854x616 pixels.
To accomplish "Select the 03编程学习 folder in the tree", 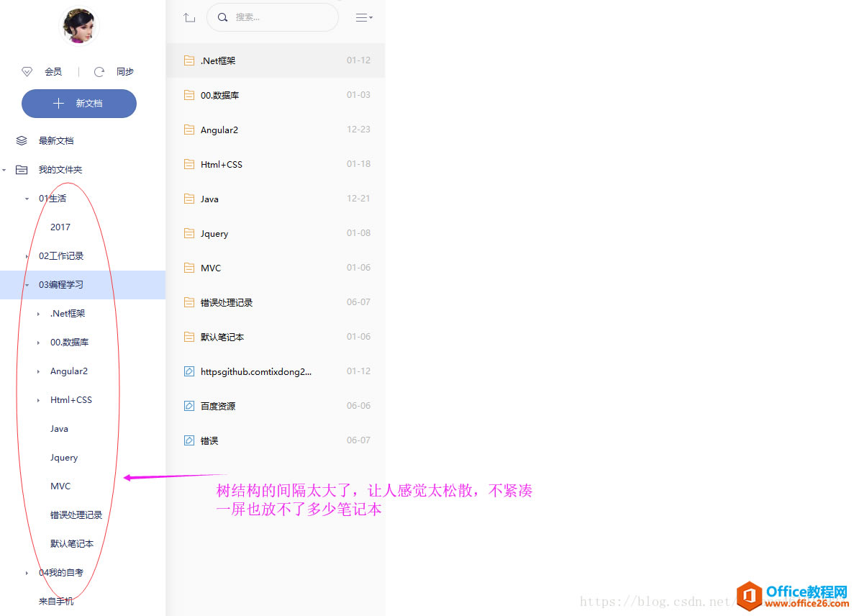I will click(61, 285).
